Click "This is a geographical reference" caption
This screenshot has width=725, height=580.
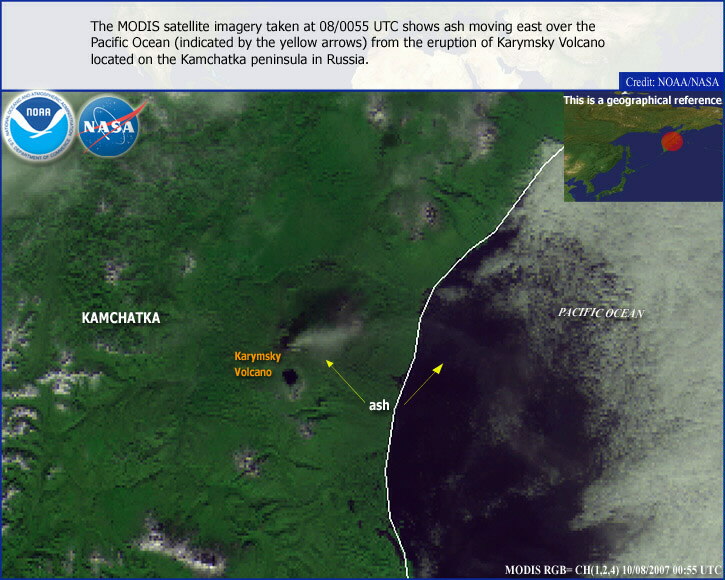(642, 100)
